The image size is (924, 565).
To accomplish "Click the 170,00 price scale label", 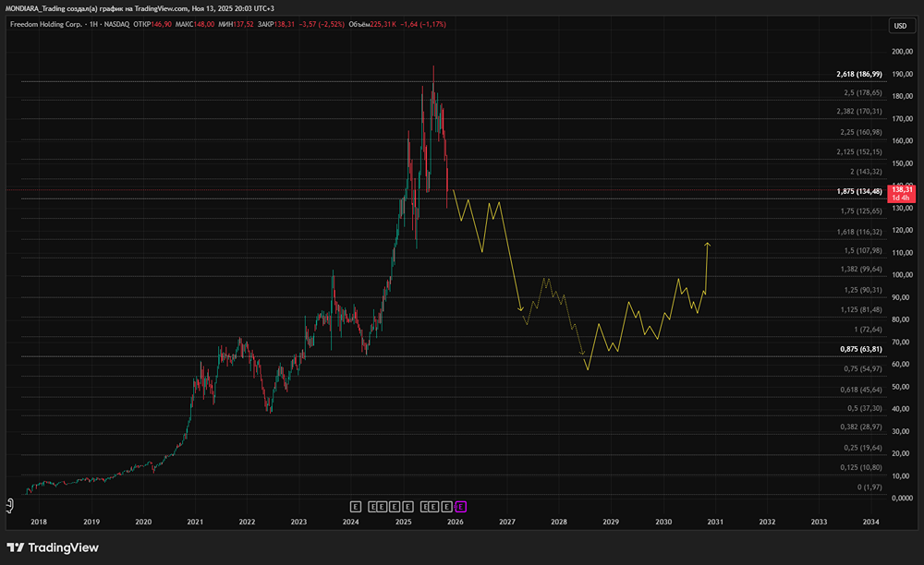I will pos(902,119).
